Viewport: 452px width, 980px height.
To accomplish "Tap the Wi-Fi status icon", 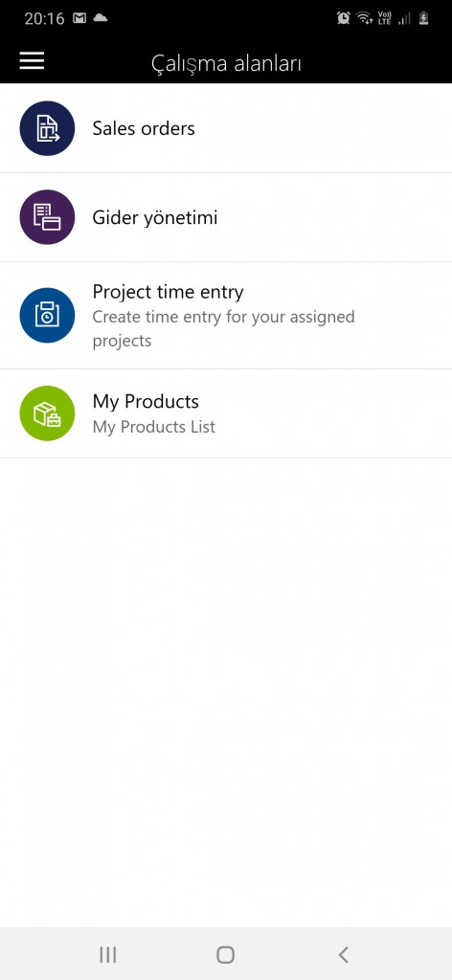I will 365,18.
